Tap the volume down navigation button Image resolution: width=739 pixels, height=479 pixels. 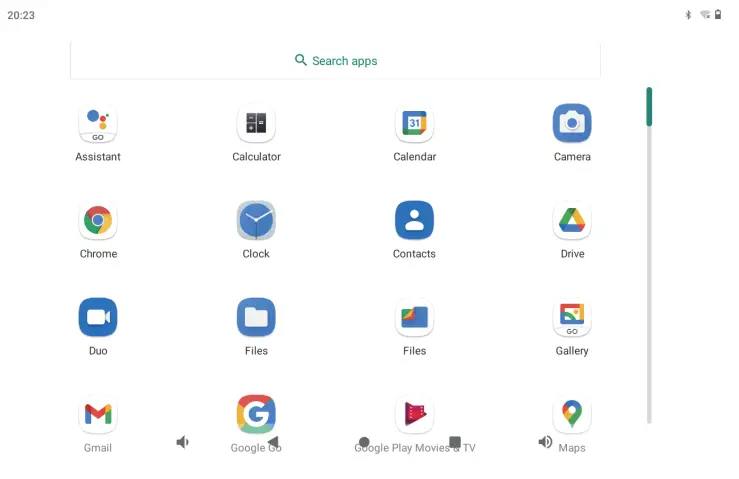pos(182,442)
